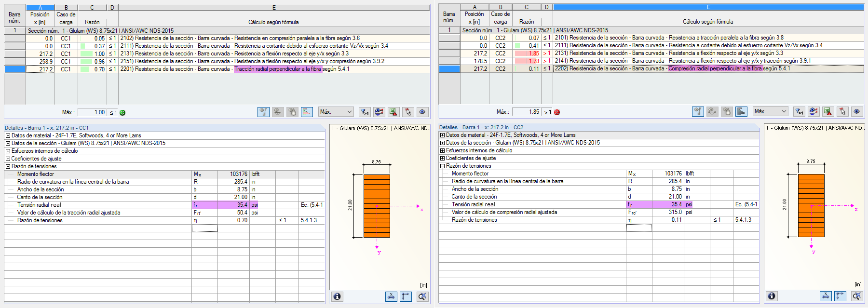
Task: Export left table to Excel
Action: click(393, 112)
